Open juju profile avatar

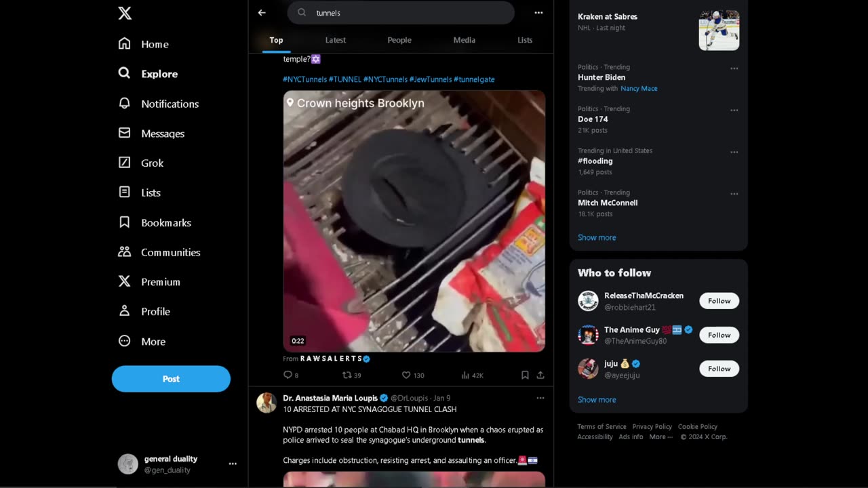588,369
